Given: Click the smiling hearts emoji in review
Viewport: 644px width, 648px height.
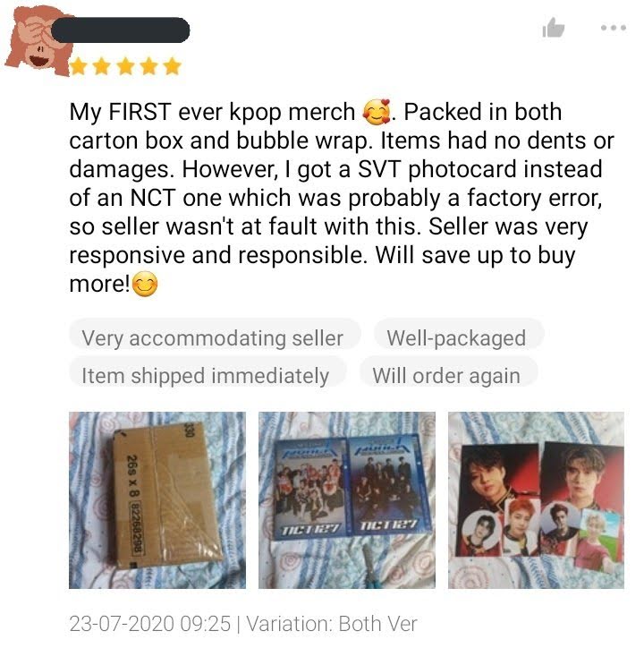Looking at the screenshot, I should point(377,112).
